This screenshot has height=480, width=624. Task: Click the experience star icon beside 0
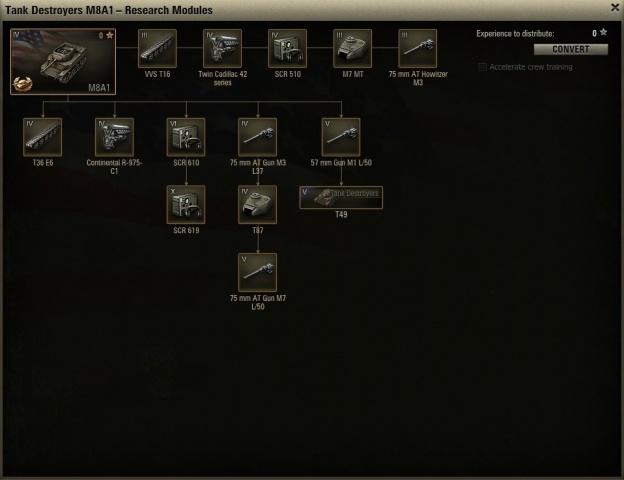(603, 33)
